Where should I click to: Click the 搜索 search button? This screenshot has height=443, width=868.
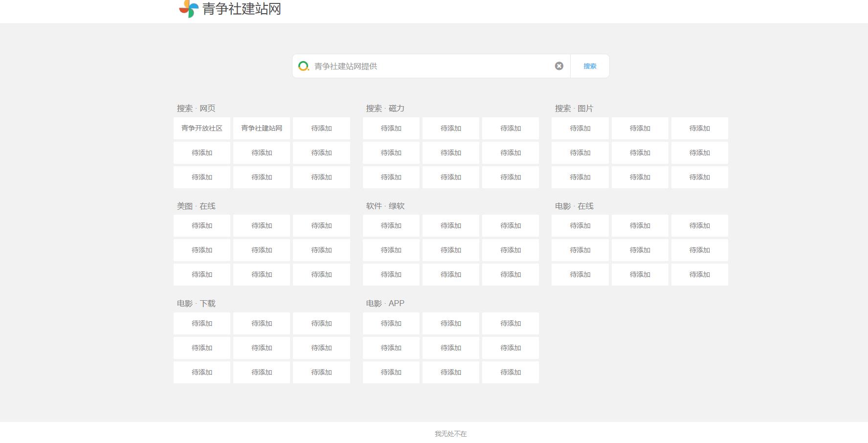pyautogui.click(x=590, y=66)
